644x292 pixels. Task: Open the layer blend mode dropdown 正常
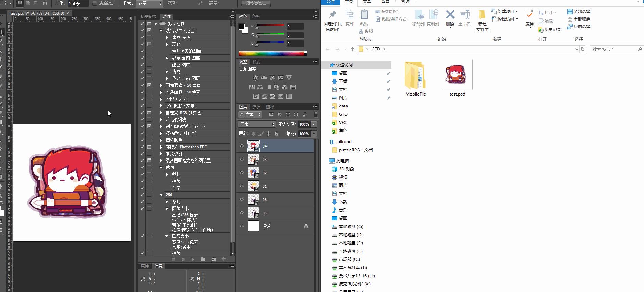point(257,124)
